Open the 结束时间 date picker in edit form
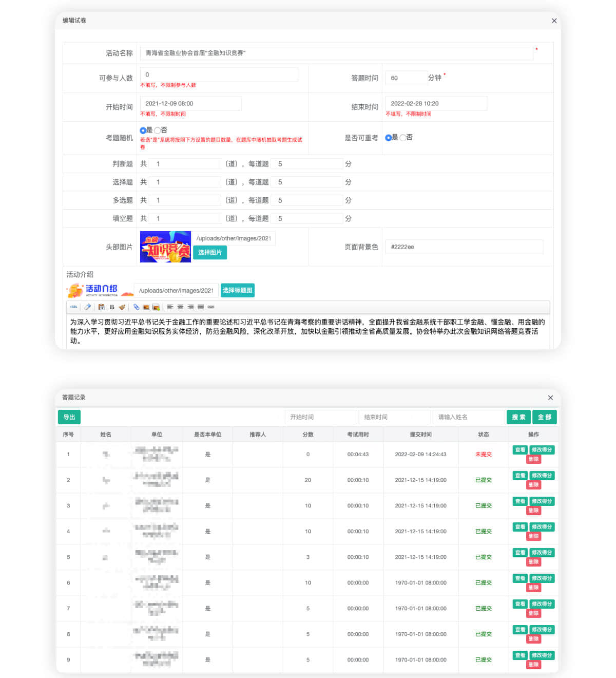 tap(436, 104)
